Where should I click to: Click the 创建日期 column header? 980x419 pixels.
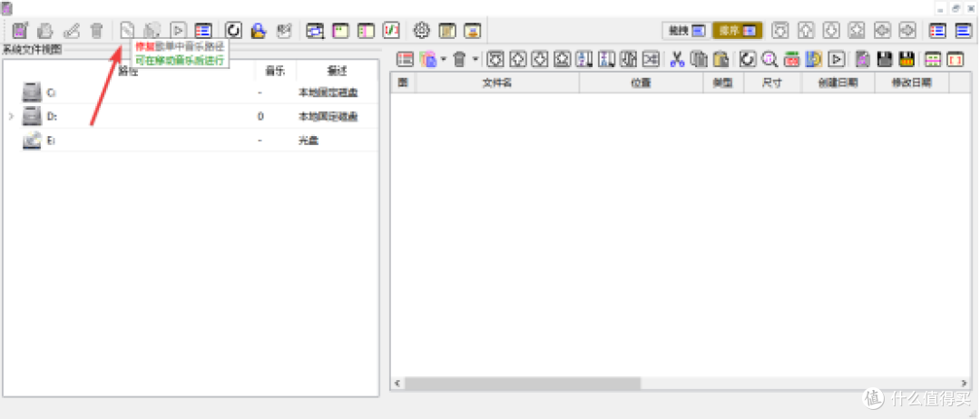coord(838,83)
